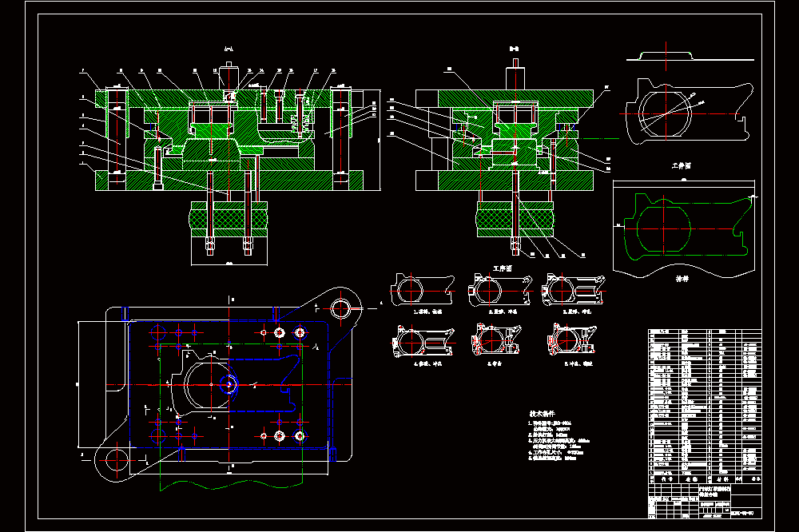
Task: Select process step 2 workpiece sketch
Action: [500, 291]
